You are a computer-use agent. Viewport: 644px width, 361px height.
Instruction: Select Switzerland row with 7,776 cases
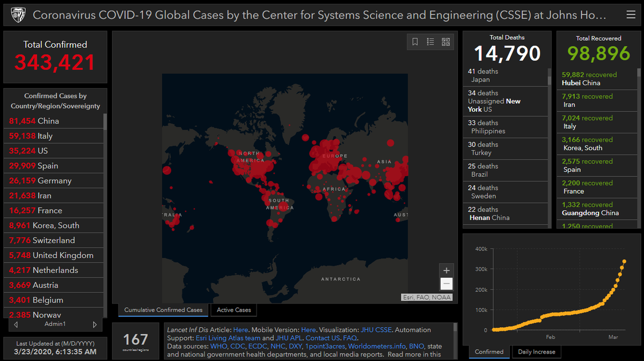tap(54, 240)
